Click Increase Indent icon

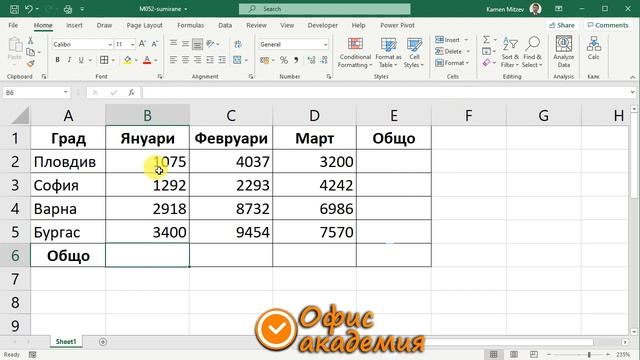[x=222, y=60]
